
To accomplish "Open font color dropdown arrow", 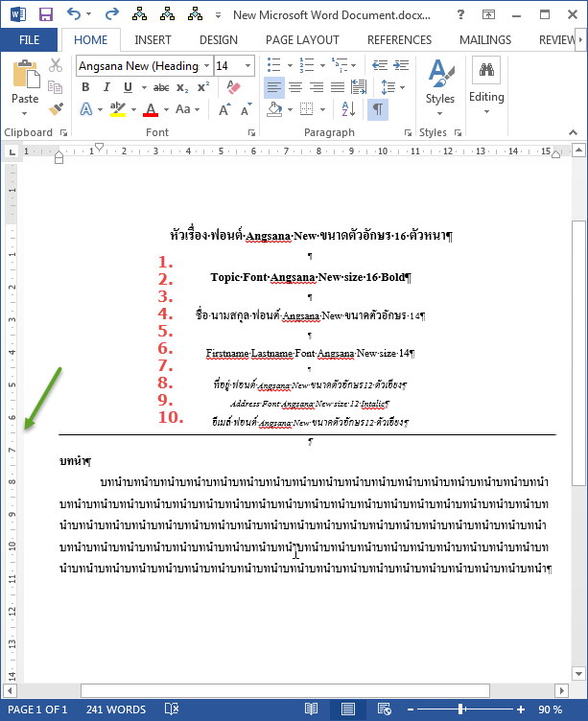I will 166,110.
